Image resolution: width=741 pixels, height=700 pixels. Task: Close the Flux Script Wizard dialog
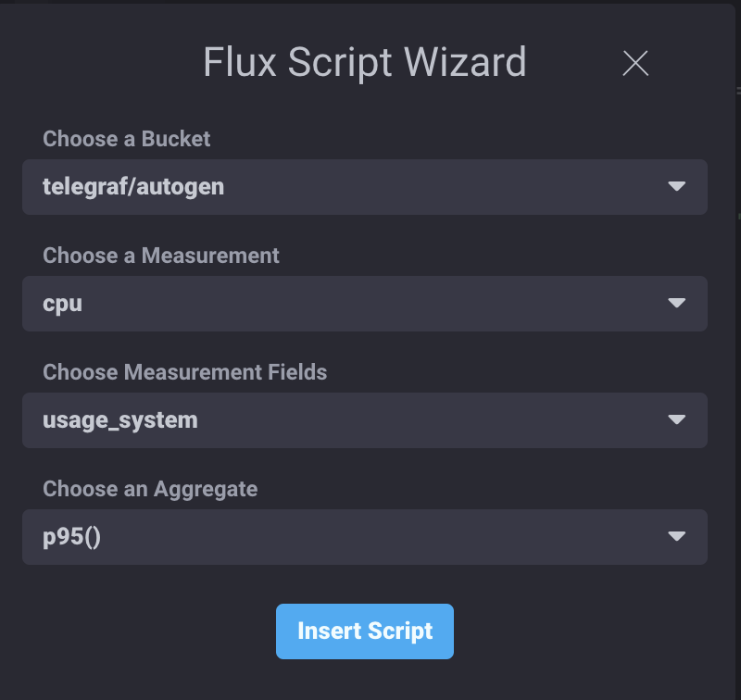click(x=635, y=63)
